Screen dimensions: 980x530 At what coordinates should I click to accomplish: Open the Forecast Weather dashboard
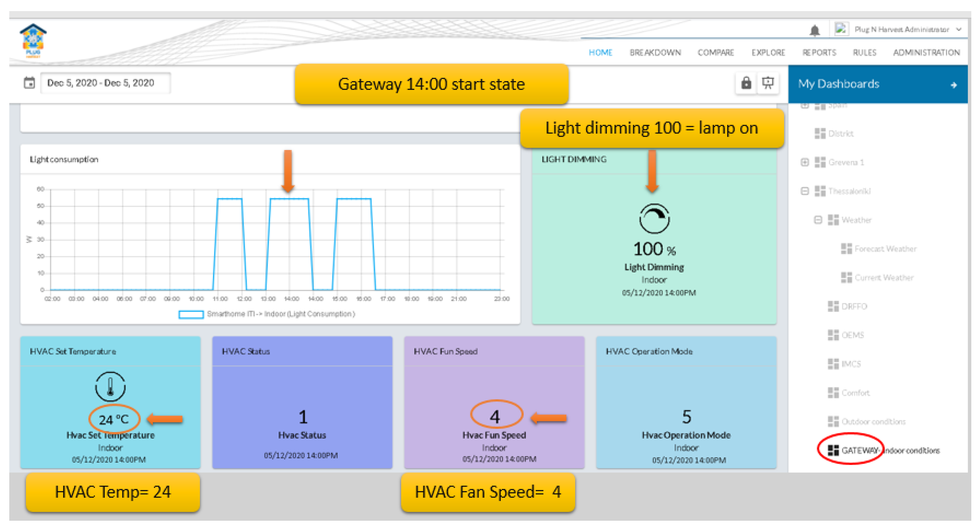[x=885, y=249]
